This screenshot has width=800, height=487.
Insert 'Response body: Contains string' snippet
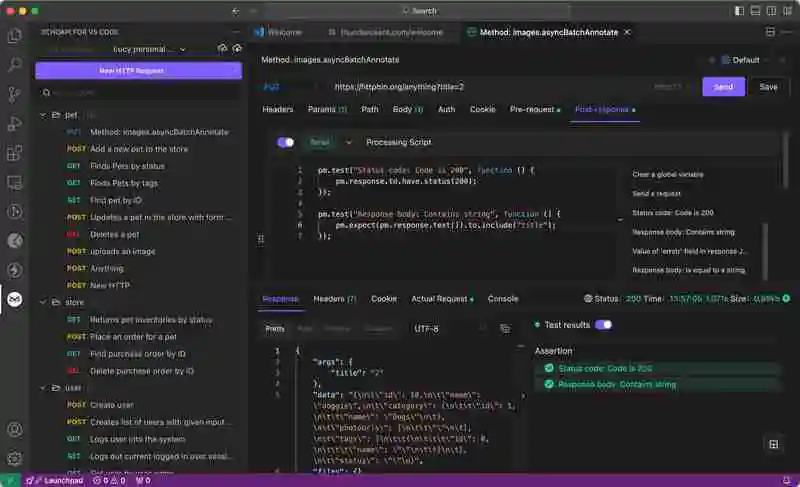[683, 232]
